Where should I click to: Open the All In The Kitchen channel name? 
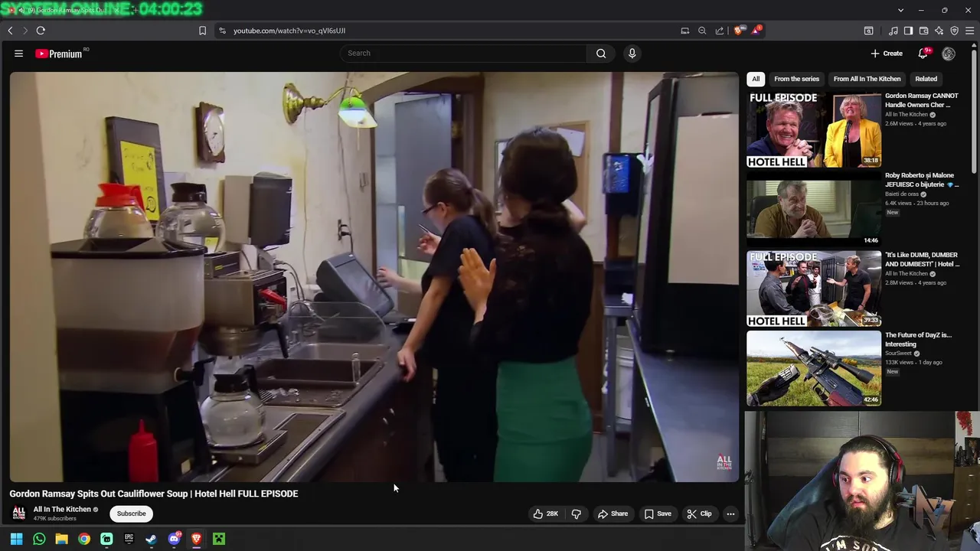(x=62, y=509)
